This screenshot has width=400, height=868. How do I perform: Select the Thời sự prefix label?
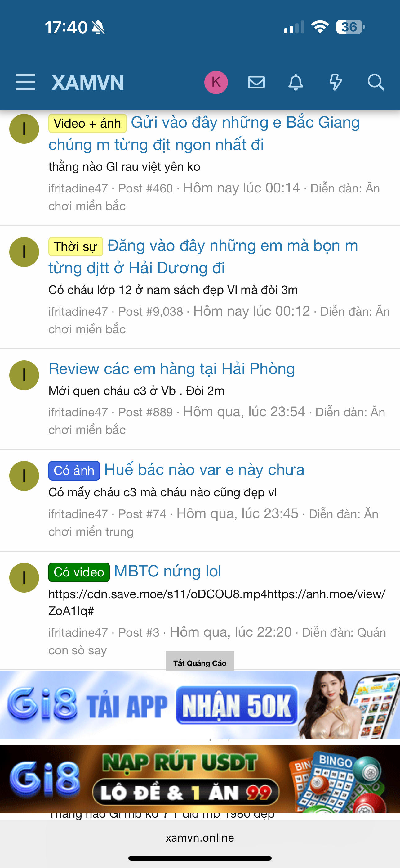[76, 247]
